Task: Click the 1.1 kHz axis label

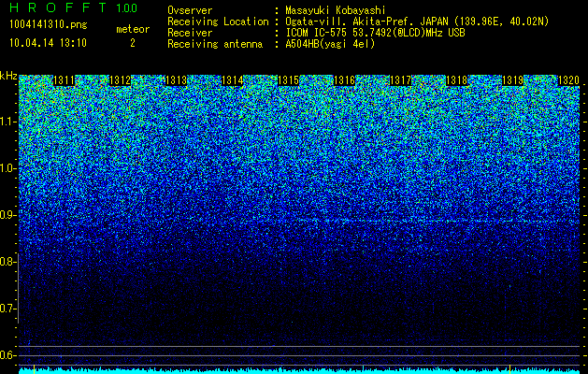Action: coord(7,122)
